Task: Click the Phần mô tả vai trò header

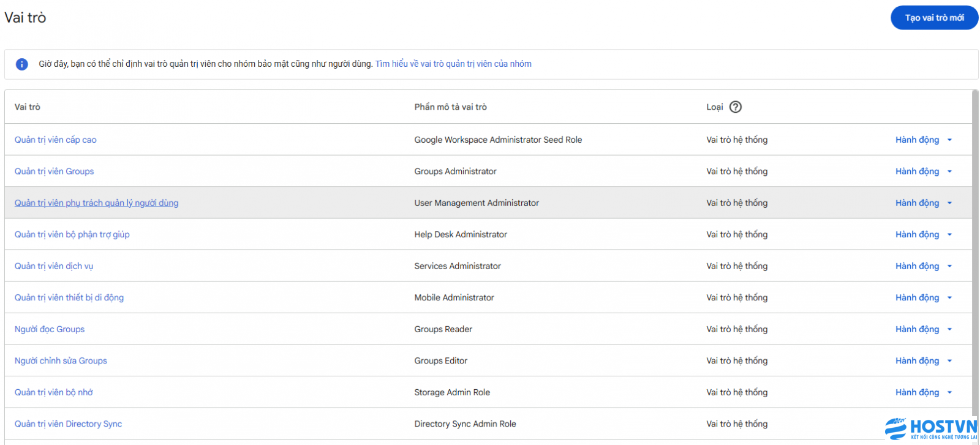Action: [451, 107]
